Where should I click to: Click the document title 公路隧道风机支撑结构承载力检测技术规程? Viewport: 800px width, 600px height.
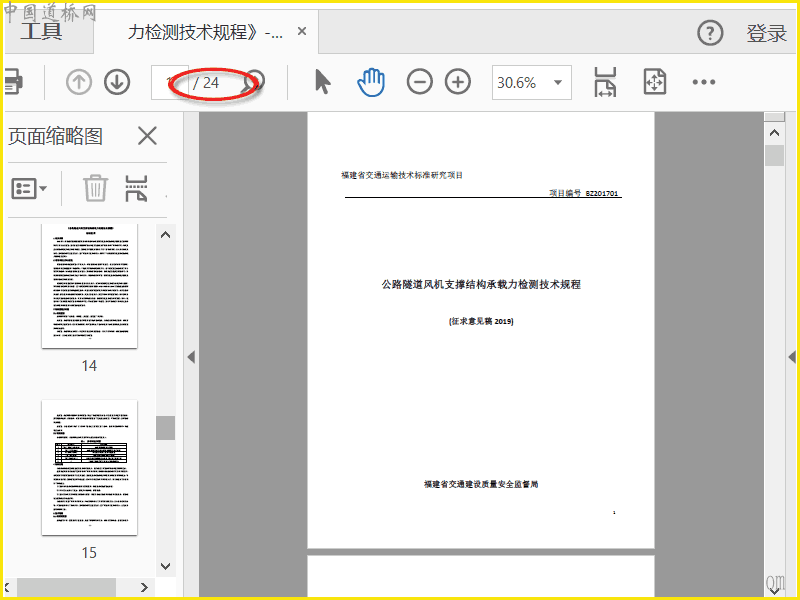click(481, 285)
